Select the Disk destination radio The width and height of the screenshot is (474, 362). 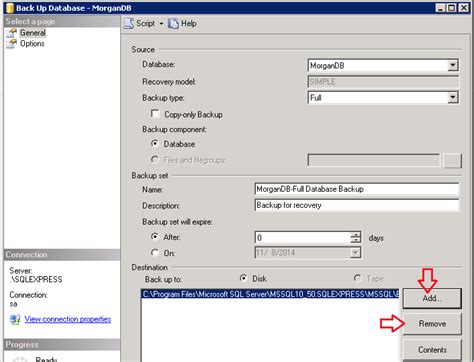(244, 278)
